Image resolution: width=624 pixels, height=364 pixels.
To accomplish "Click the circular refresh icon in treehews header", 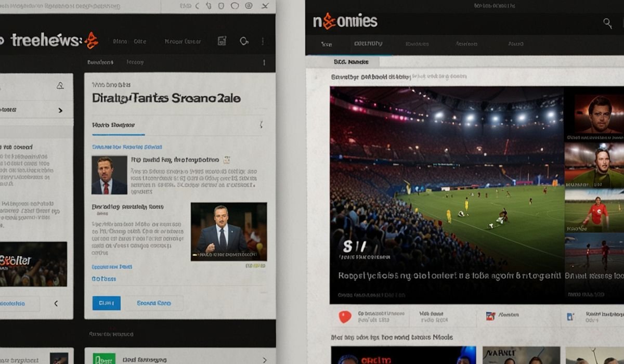I will 243,41.
